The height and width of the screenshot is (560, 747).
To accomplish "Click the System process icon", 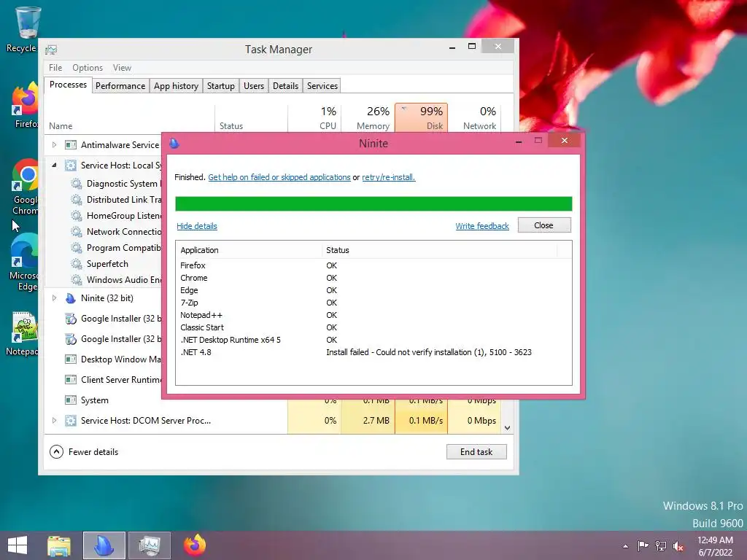I will pos(71,400).
